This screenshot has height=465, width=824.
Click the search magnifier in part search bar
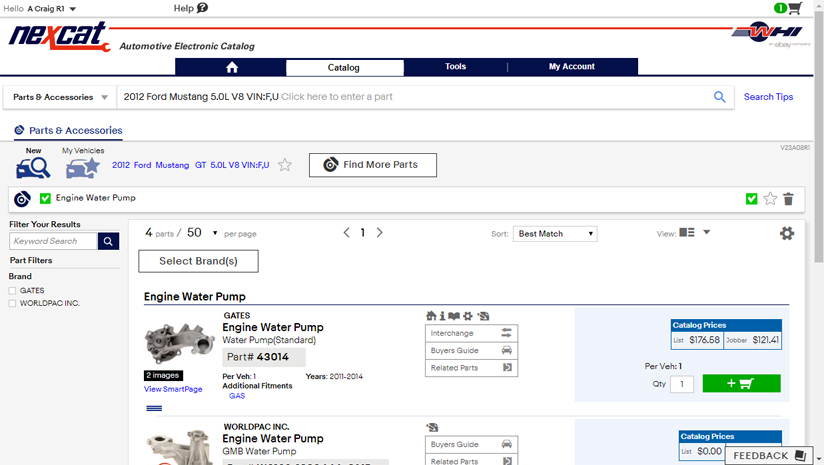click(719, 97)
